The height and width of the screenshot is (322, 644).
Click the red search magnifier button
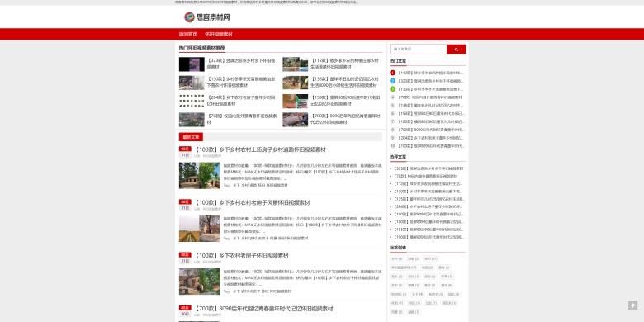point(457,50)
